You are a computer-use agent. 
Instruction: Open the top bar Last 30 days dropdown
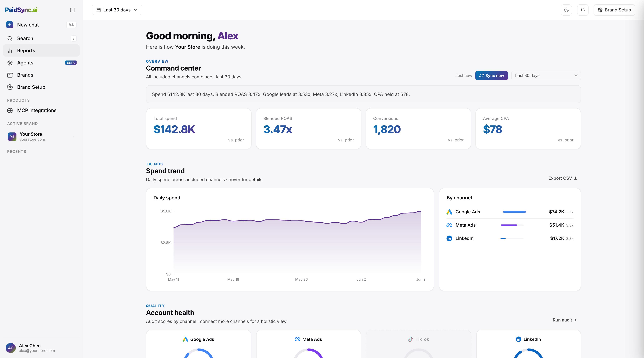[117, 10]
